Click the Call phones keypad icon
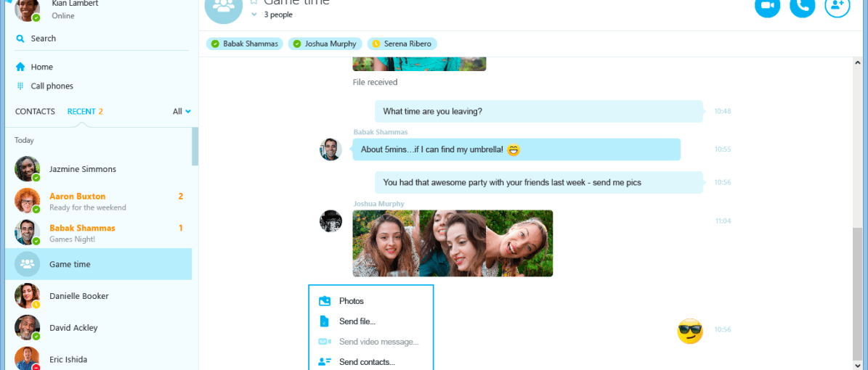 pyautogui.click(x=20, y=86)
